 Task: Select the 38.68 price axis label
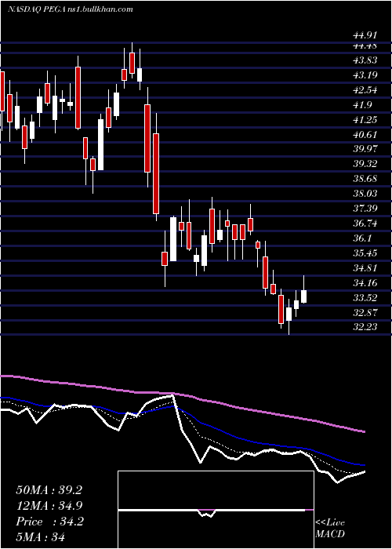click(365, 179)
